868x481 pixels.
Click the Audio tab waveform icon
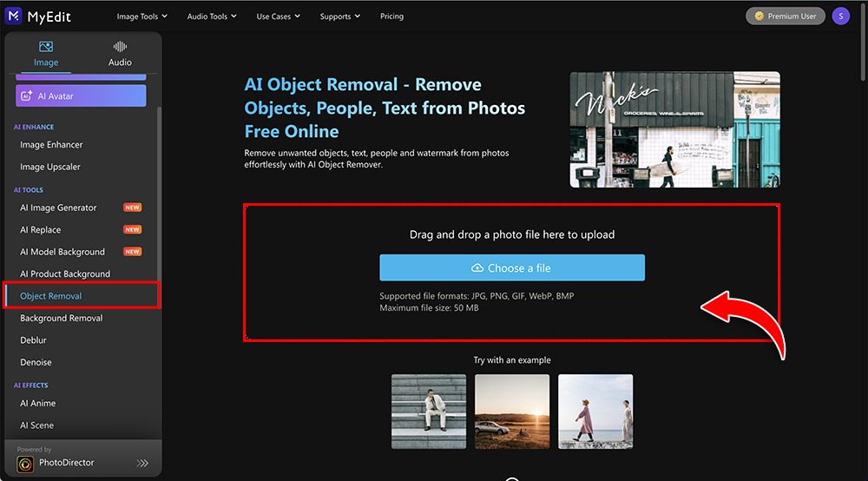(x=120, y=47)
